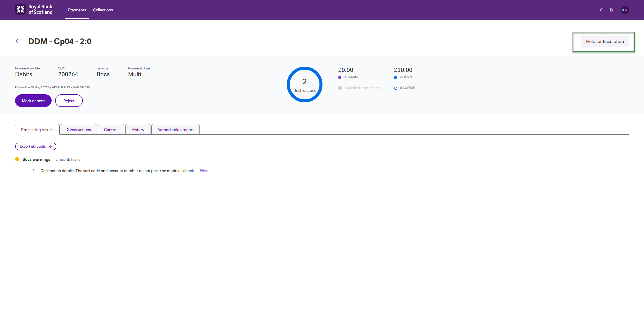This screenshot has width=644, height=328.
Task: Switch to the Contras tab
Action: tap(111, 130)
